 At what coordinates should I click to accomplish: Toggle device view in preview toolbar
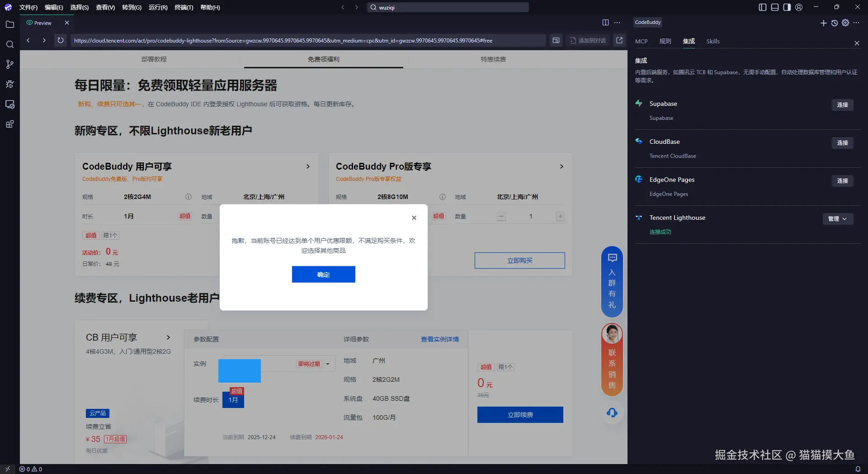[x=556, y=40]
